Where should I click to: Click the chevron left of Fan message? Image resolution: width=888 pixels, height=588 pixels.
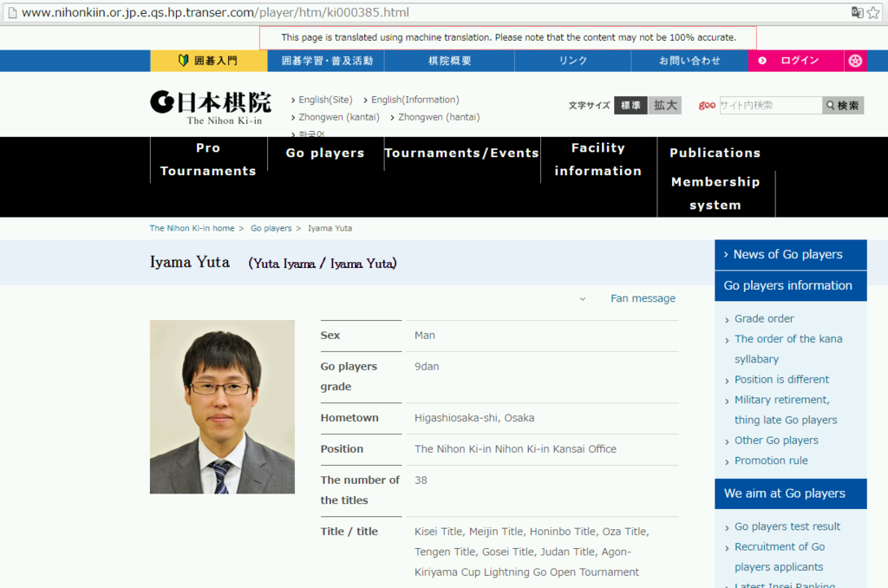(x=582, y=299)
